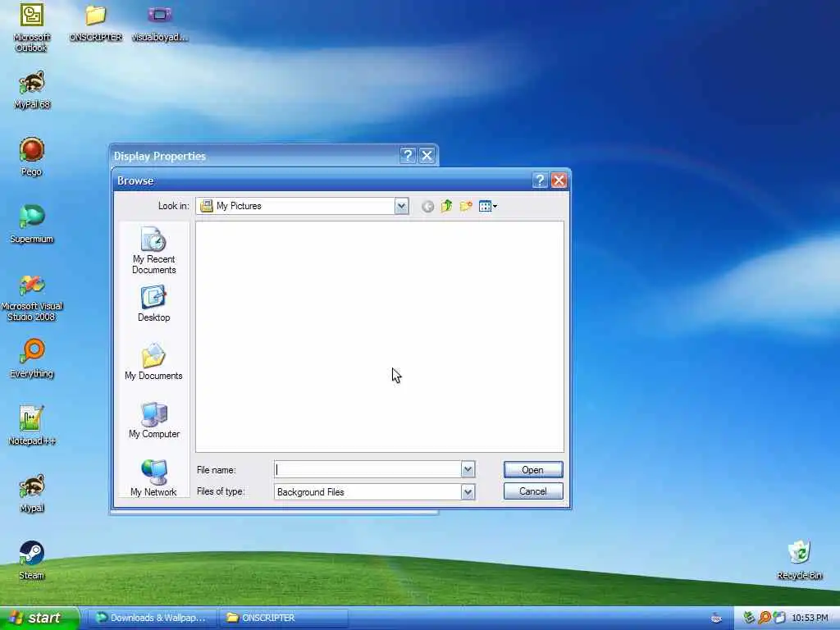Viewport: 840px width, 630px height.
Task: Open My Computer in places bar
Action: [x=153, y=420]
